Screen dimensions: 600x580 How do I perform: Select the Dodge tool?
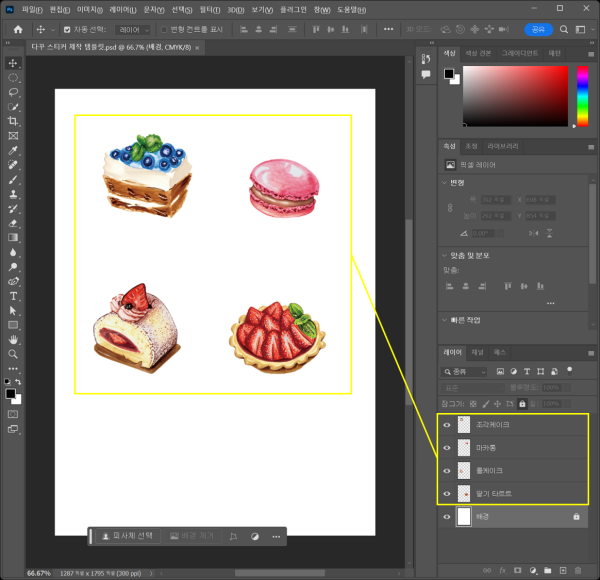coord(13,267)
